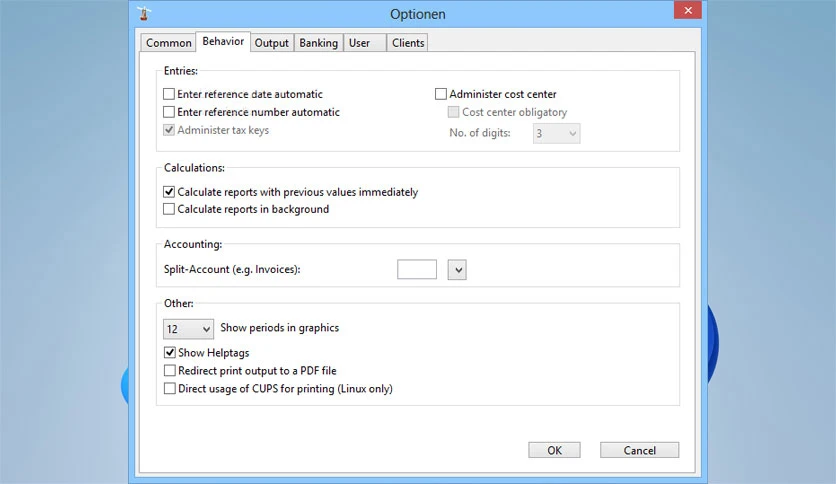Switch to the Common tab
The height and width of the screenshot is (484, 836).
168,43
